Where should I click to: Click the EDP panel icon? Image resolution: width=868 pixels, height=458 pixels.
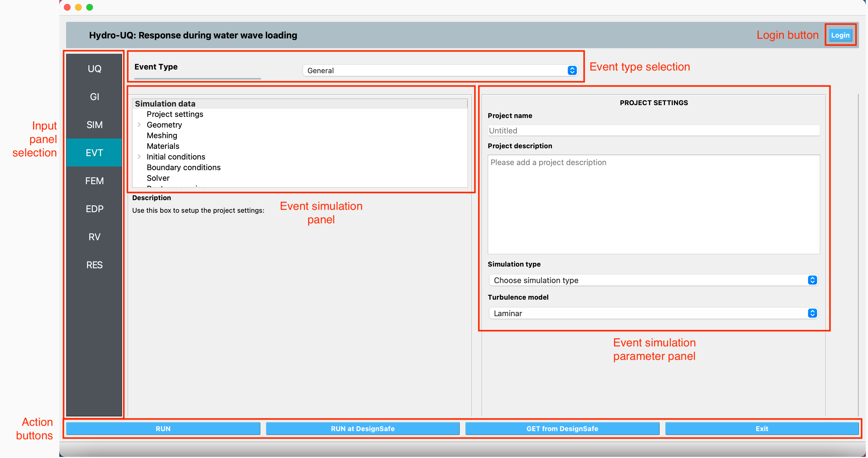93,208
